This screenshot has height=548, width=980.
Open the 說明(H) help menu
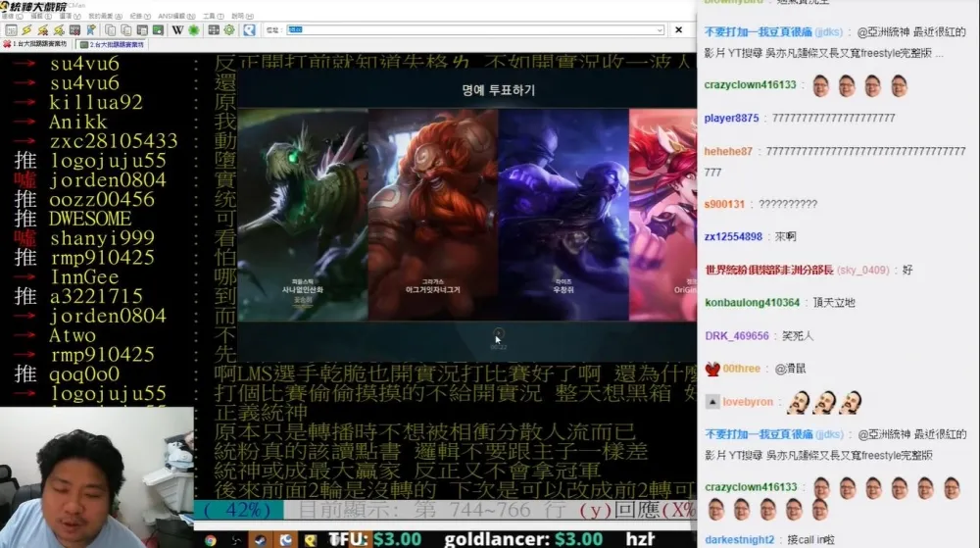(x=242, y=17)
